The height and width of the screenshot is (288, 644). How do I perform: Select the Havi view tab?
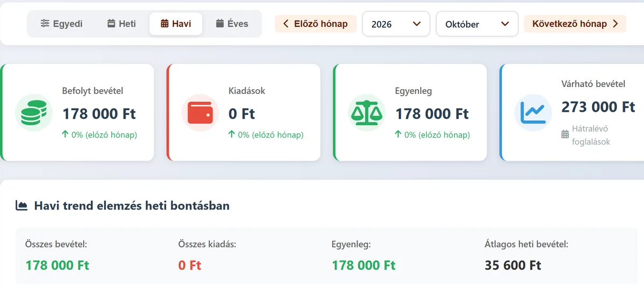click(176, 24)
